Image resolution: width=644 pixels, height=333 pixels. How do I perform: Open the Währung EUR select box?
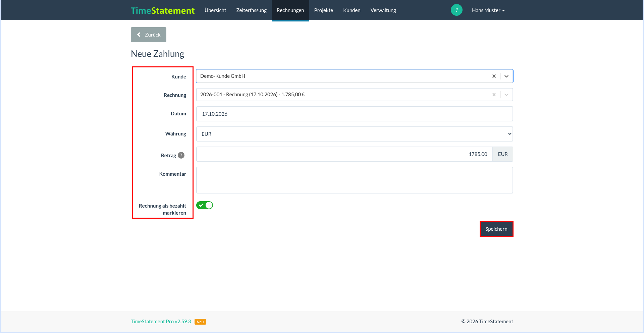(355, 134)
